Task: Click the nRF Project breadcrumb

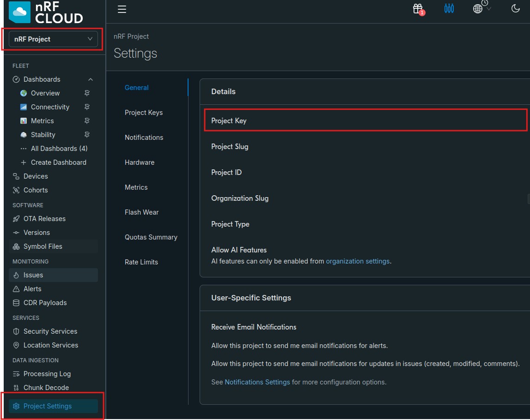Action: (131, 36)
